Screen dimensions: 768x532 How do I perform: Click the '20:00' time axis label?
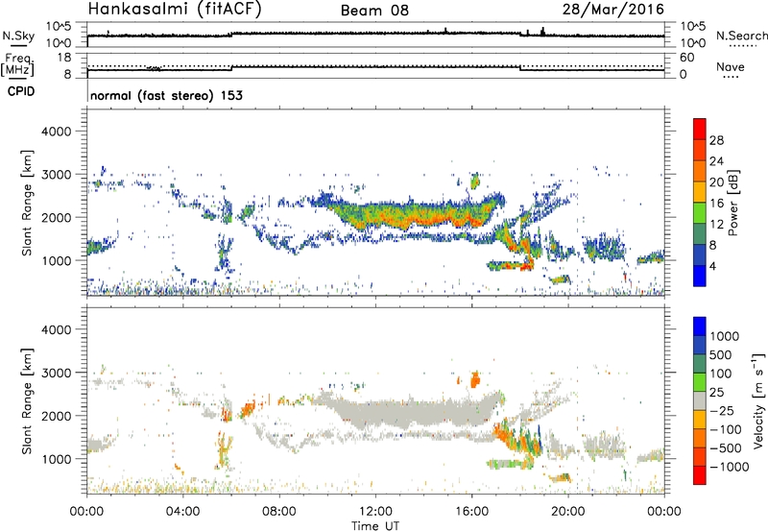coord(568,512)
